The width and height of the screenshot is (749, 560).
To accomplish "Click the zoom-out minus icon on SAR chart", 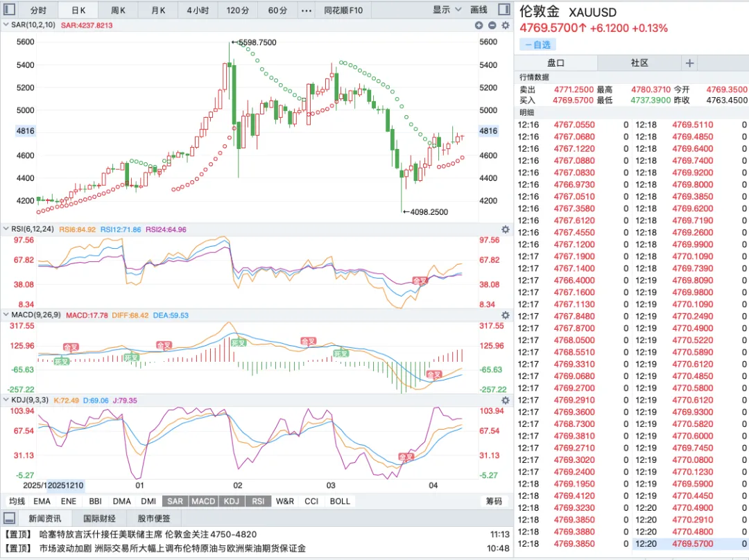I will (x=492, y=25).
